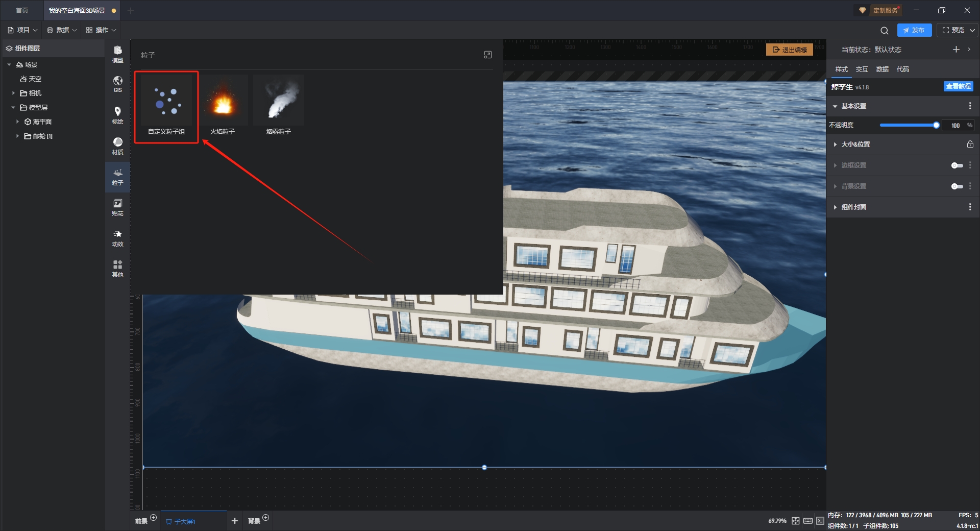
Task: Collapse the right panel with the chevron arrow
Action: (x=969, y=49)
